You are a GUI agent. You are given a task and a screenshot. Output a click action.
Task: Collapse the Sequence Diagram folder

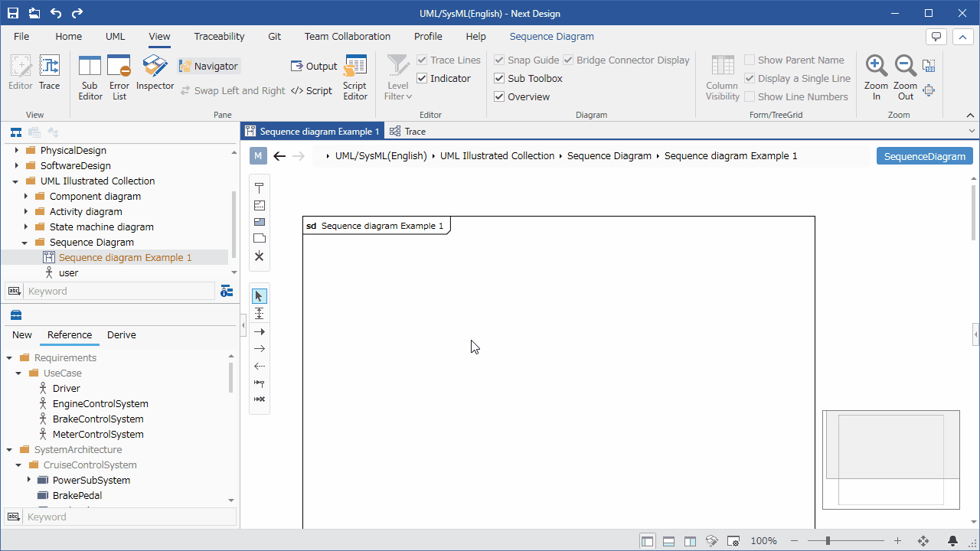pyautogui.click(x=25, y=243)
